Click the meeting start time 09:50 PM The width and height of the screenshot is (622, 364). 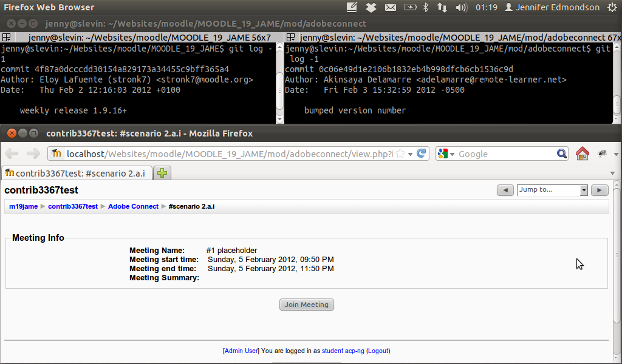pyautogui.click(x=271, y=260)
